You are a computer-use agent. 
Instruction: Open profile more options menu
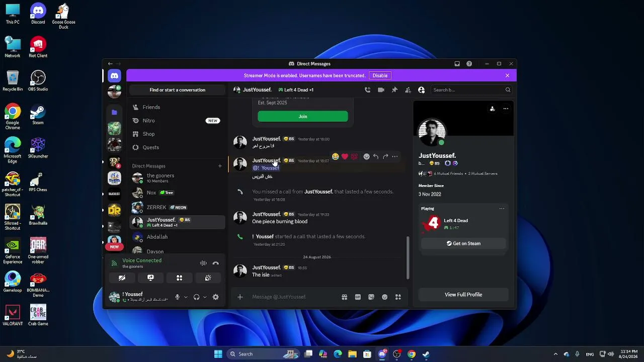[x=506, y=109]
